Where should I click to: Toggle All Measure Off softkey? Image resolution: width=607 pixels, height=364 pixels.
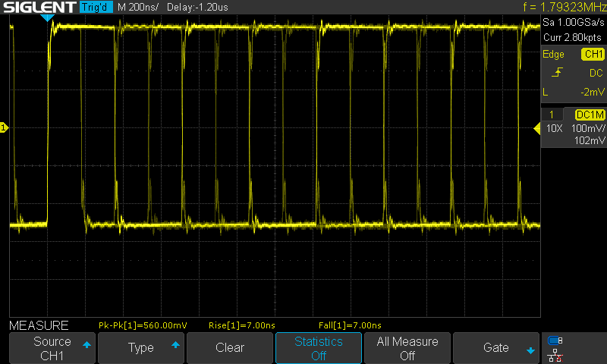click(x=407, y=348)
